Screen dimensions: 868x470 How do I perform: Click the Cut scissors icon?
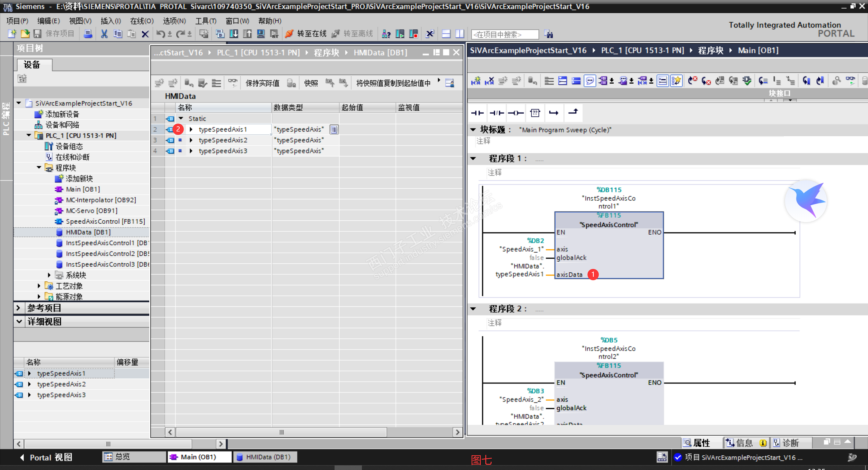[x=104, y=34]
